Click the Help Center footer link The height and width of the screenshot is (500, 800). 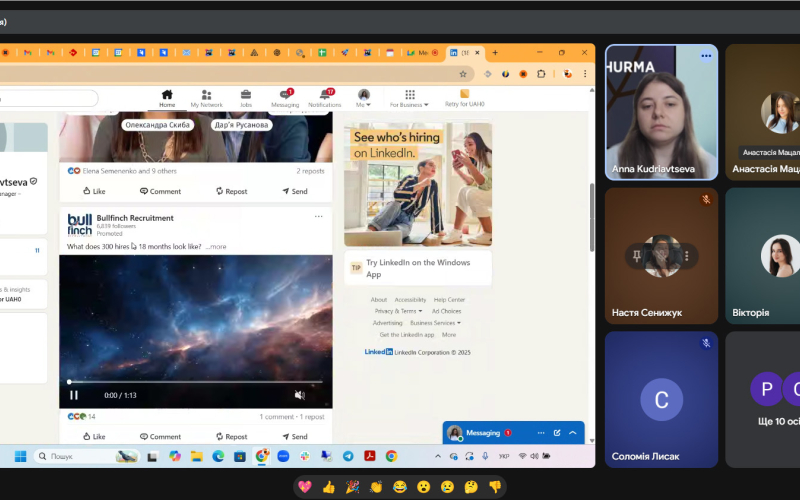click(x=449, y=300)
